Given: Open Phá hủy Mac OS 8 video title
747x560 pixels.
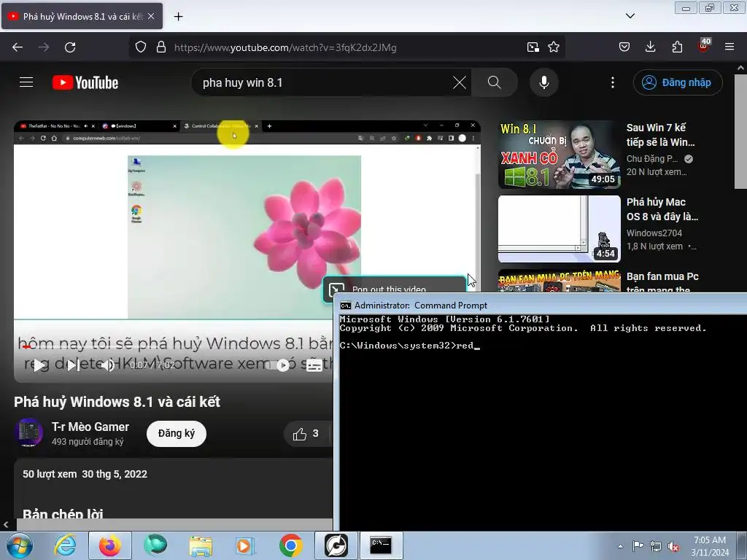Looking at the screenshot, I should click(662, 209).
